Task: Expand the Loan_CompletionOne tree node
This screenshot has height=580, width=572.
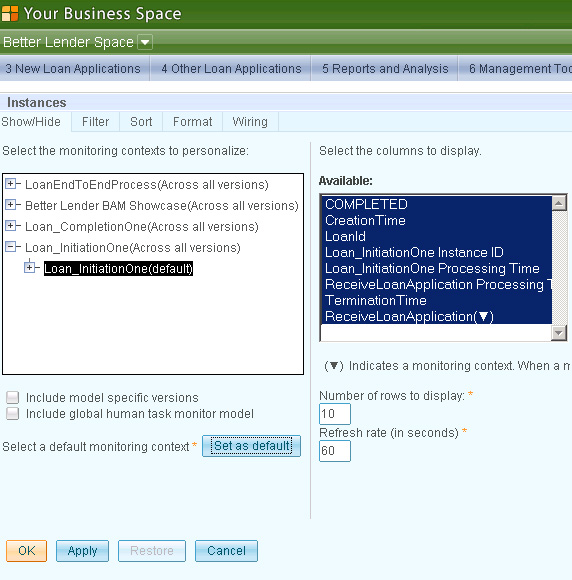Action: point(11,226)
